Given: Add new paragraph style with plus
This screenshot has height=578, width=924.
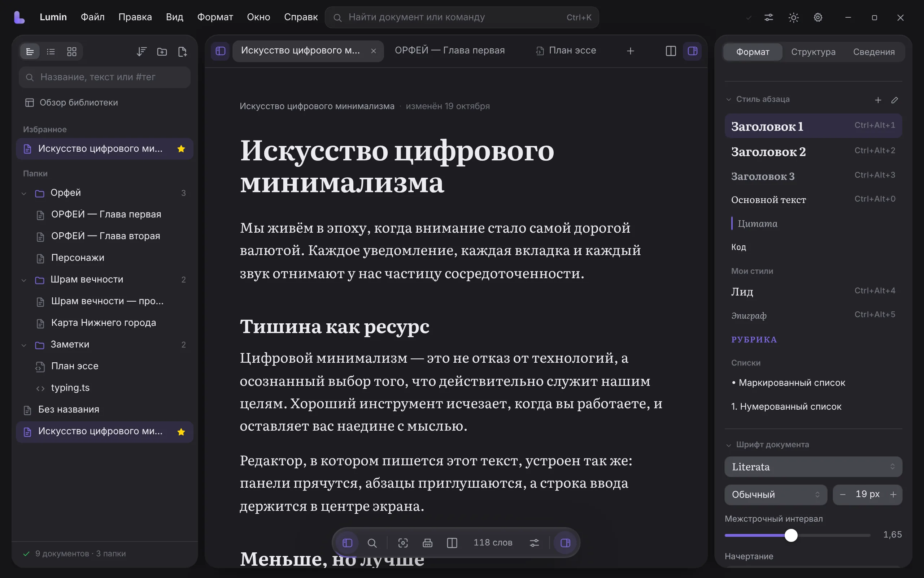Looking at the screenshot, I should point(878,100).
